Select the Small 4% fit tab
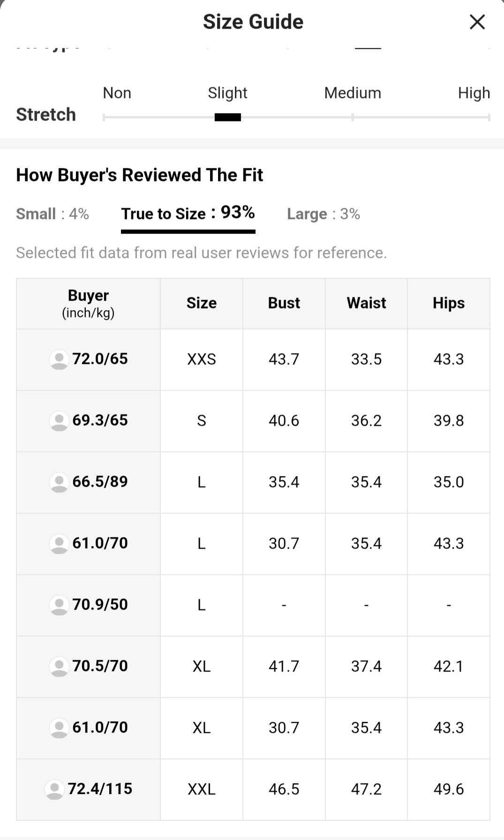Viewport: 504px width, 840px height. pos(53,214)
